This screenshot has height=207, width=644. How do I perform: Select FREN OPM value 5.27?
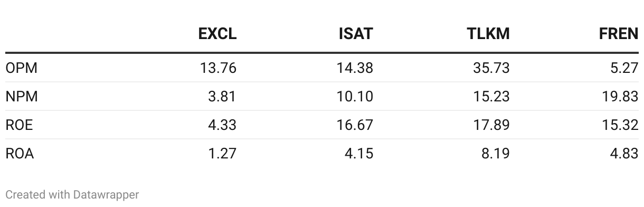624,68
